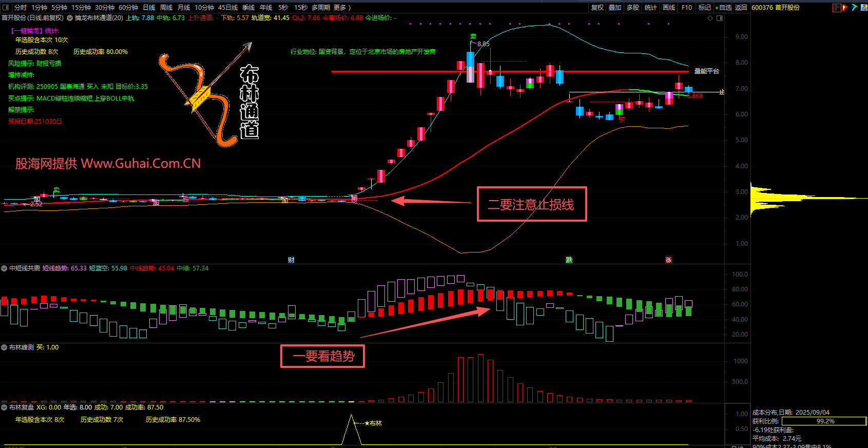This screenshot has height=448, width=868.
Task: Open F10 company information
Action: (687, 8)
